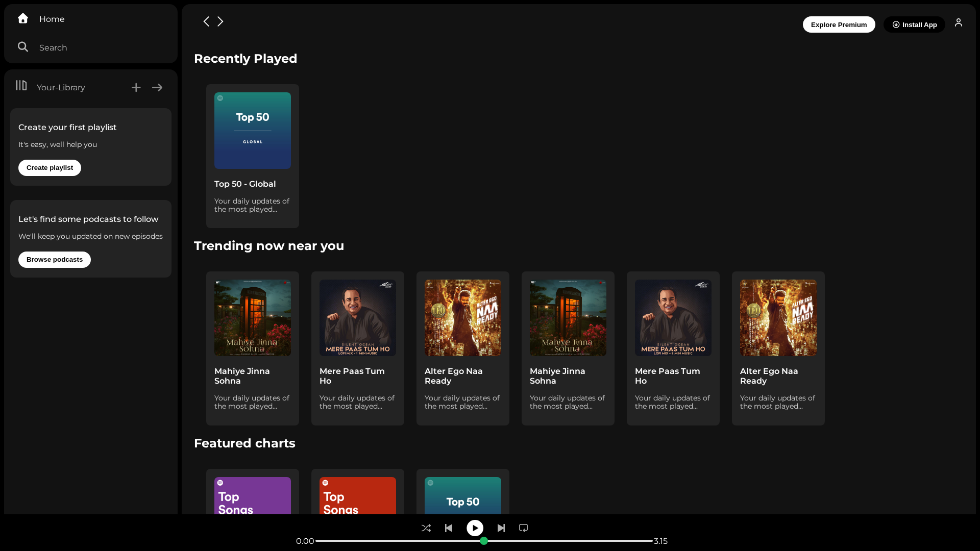Open the second Mere Paas Tum Ho cover
Viewport: 980px width, 551px height.
673,318
